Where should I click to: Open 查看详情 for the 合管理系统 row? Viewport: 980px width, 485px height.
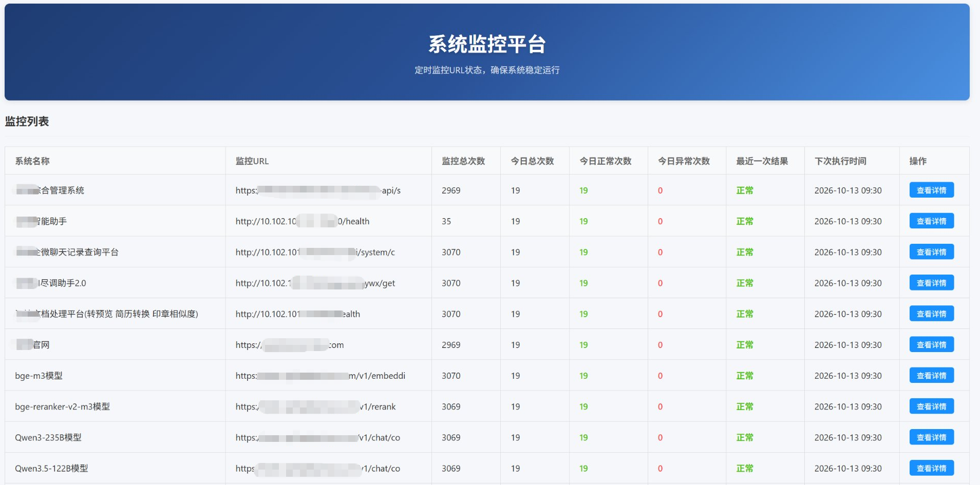[931, 190]
